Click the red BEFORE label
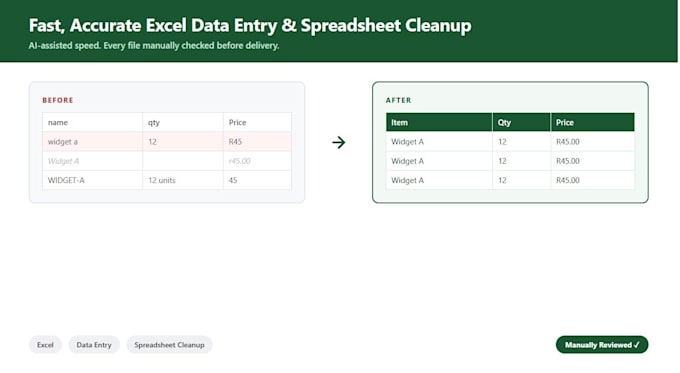Image resolution: width=680 pixels, height=373 pixels. point(58,100)
